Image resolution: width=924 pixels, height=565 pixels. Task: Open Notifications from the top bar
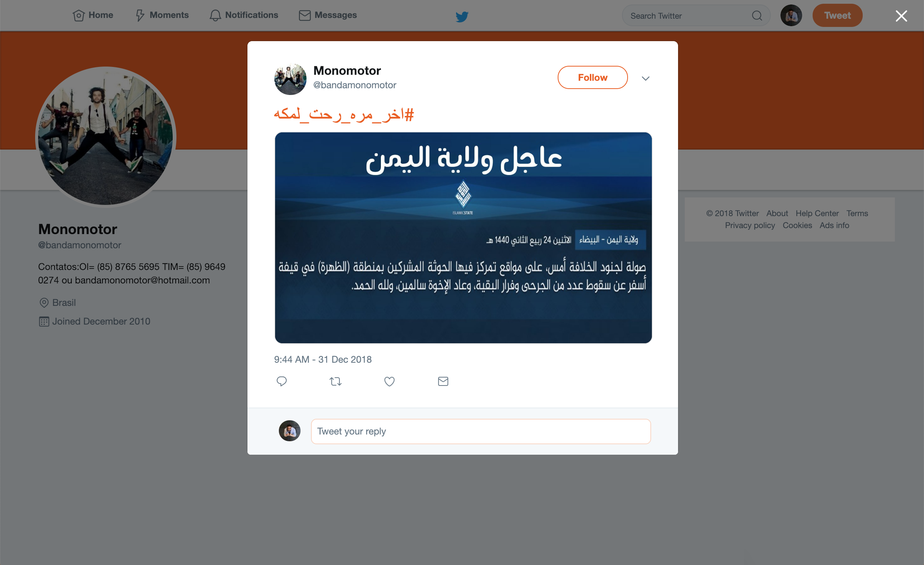[x=244, y=15]
